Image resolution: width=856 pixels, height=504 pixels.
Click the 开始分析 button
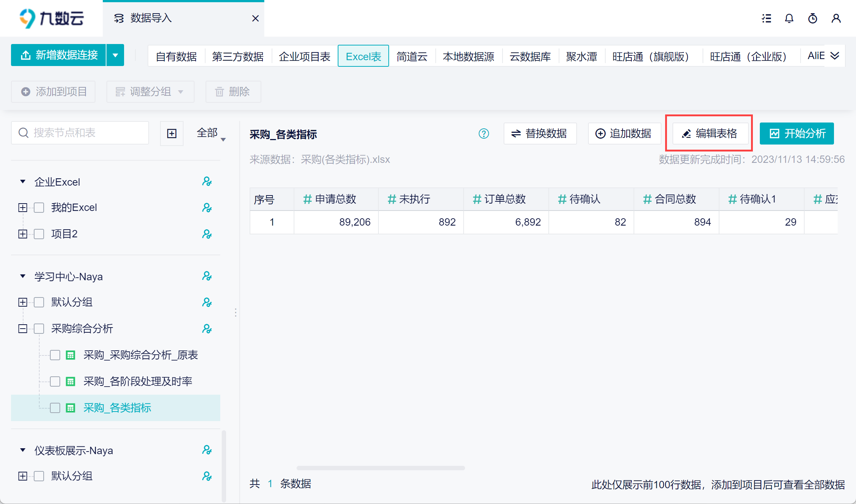797,134
